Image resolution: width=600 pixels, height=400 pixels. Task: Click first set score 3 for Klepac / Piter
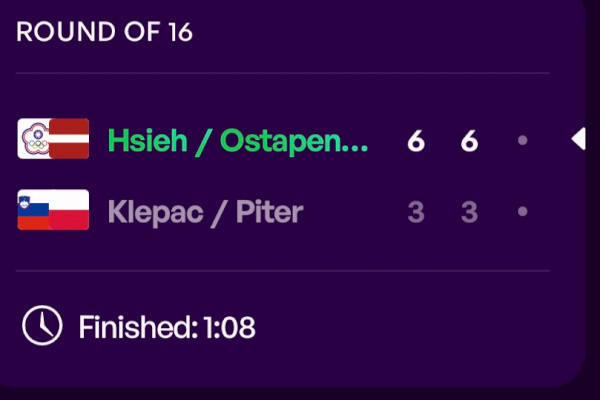click(x=416, y=212)
